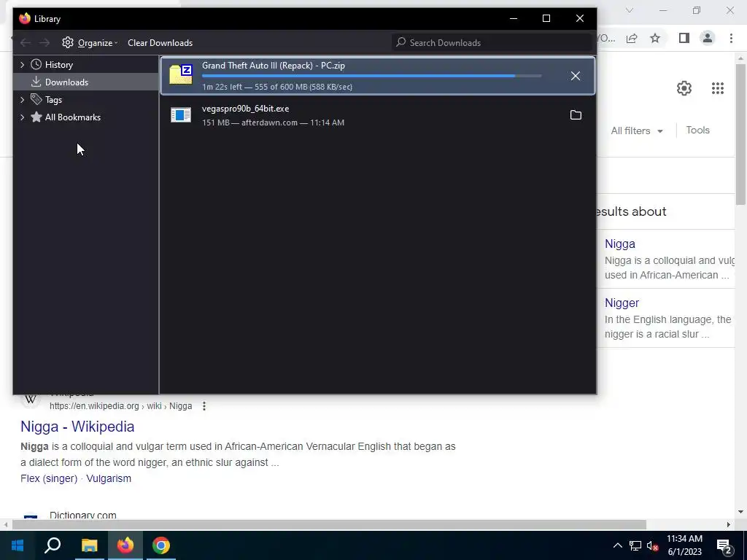Click the Chrome horizontal scrollbar
Screen dimensions: 747x560
(329, 524)
